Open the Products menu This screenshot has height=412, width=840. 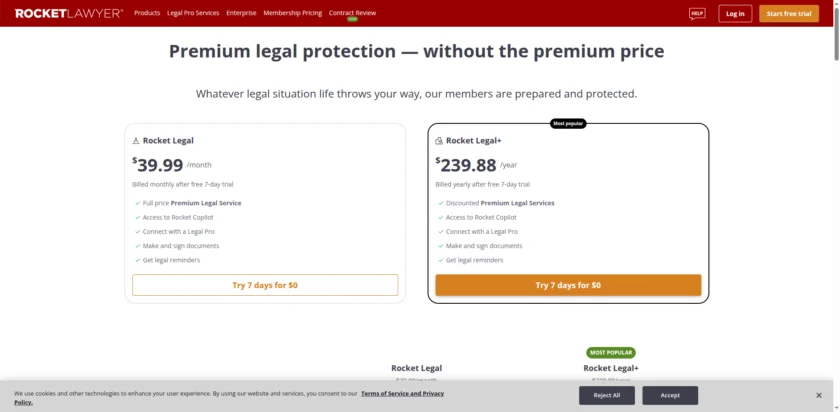tap(147, 13)
